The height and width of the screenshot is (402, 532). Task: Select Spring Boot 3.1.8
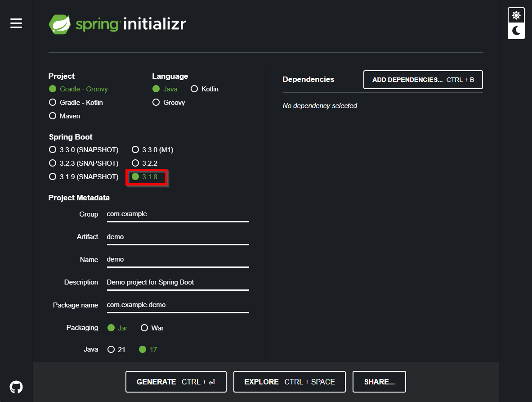[x=144, y=177]
